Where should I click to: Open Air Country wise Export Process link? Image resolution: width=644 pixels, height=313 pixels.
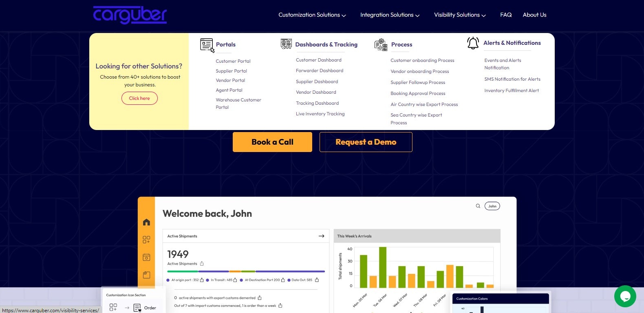[424, 104]
